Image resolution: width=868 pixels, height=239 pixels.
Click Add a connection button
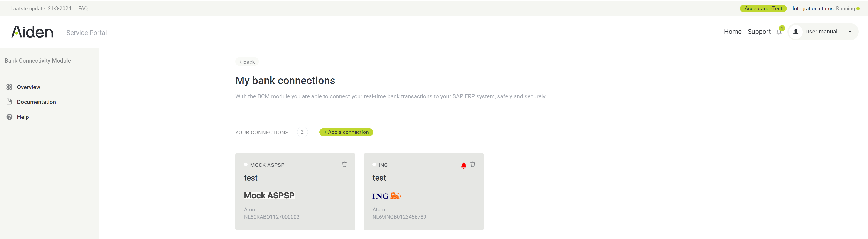click(x=346, y=132)
